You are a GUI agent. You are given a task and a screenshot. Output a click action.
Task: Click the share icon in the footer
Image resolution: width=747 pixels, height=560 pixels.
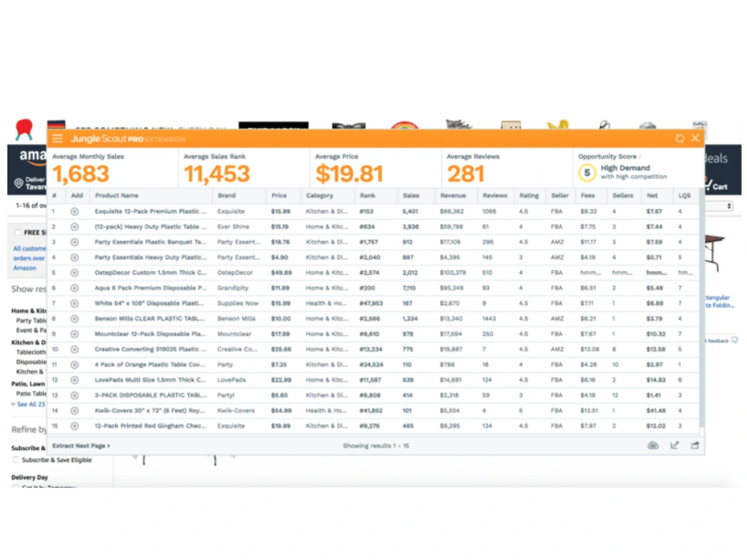695,446
